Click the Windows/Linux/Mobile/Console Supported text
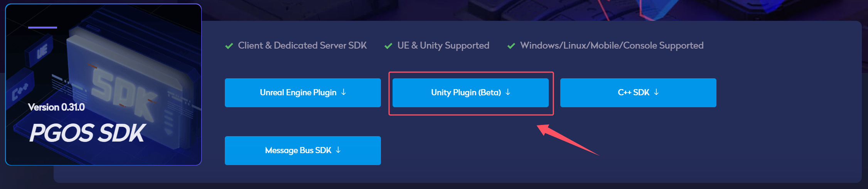The width and height of the screenshot is (868, 189). tap(612, 46)
